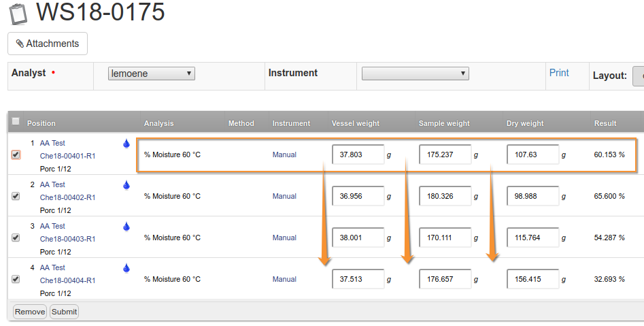Toggle the select-all checkbox in table header

[x=16, y=122]
